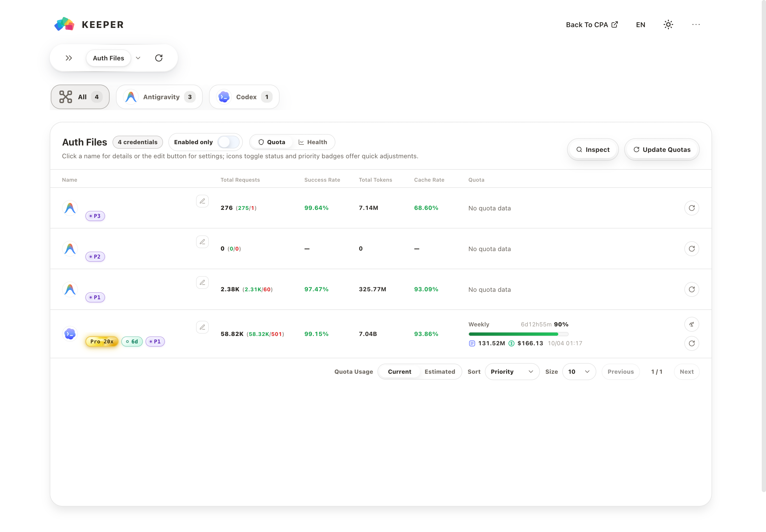
Task: Click the Keeper logo icon
Action: (64, 24)
